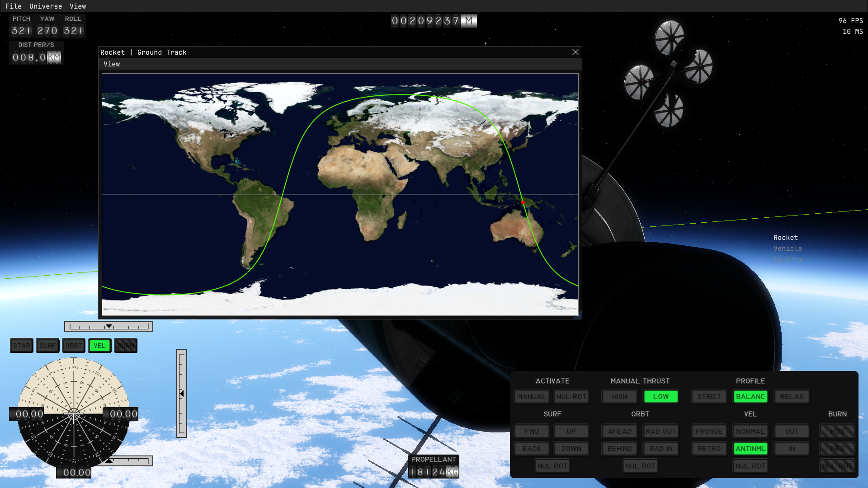Activate MANUAL control mode

tap(532, 397)
